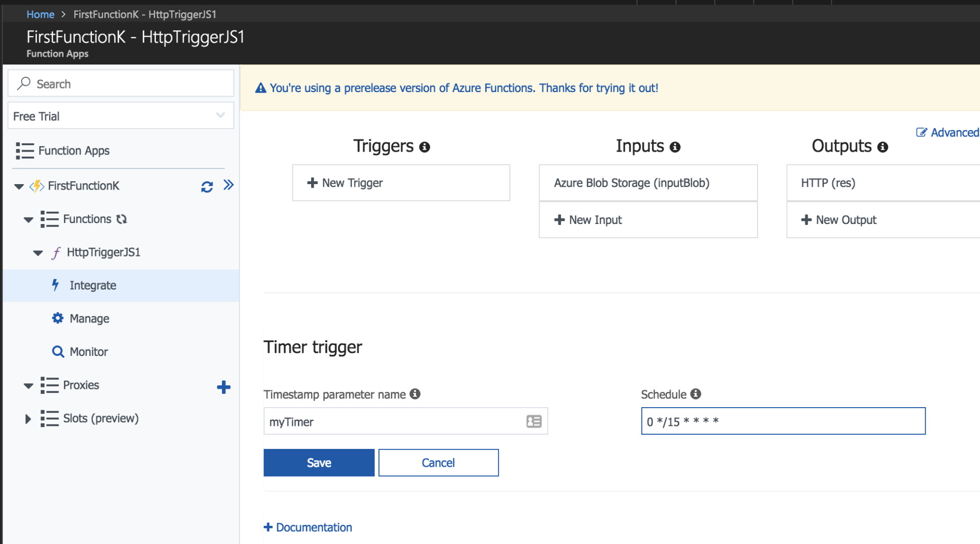Show Timestamp parameter name info icon

[415, 394]
